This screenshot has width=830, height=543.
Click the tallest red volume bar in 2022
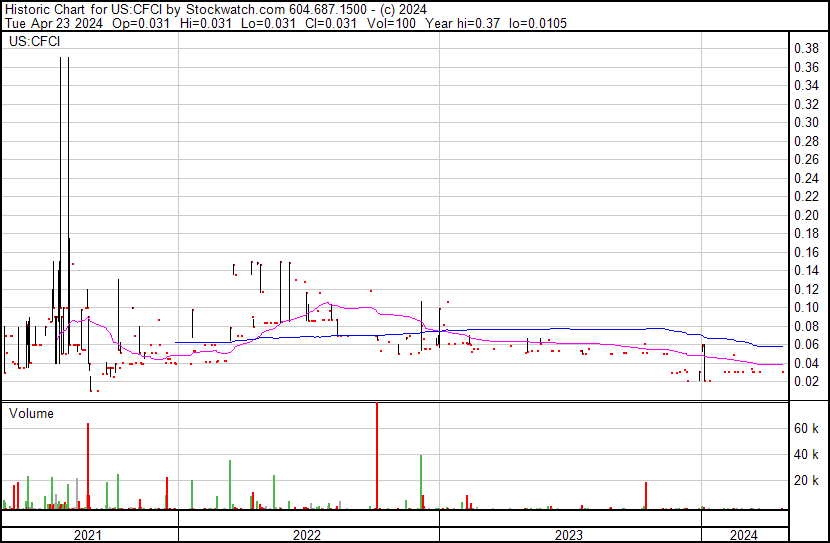377,455
